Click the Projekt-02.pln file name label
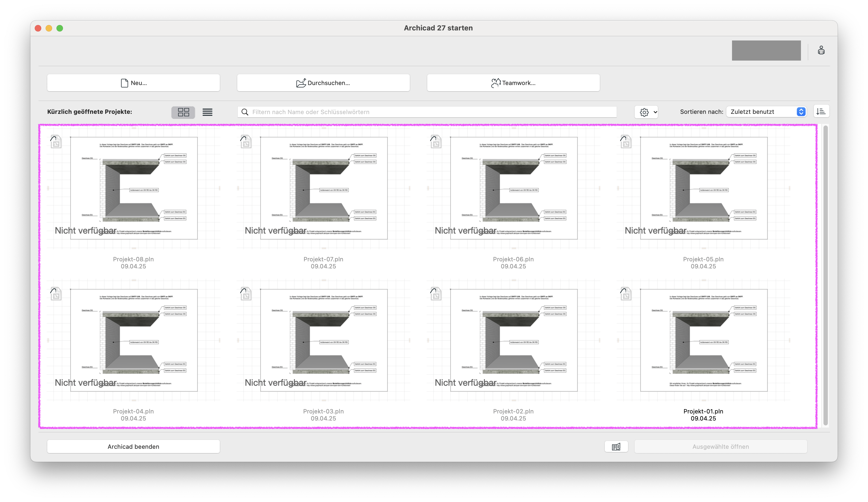This screenshot has width=868, height=502. 513,411
